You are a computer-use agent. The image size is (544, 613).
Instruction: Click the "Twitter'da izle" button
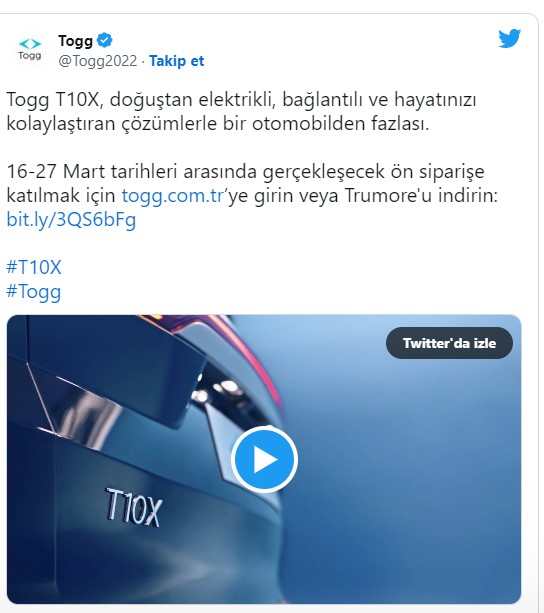click(449, 343)
